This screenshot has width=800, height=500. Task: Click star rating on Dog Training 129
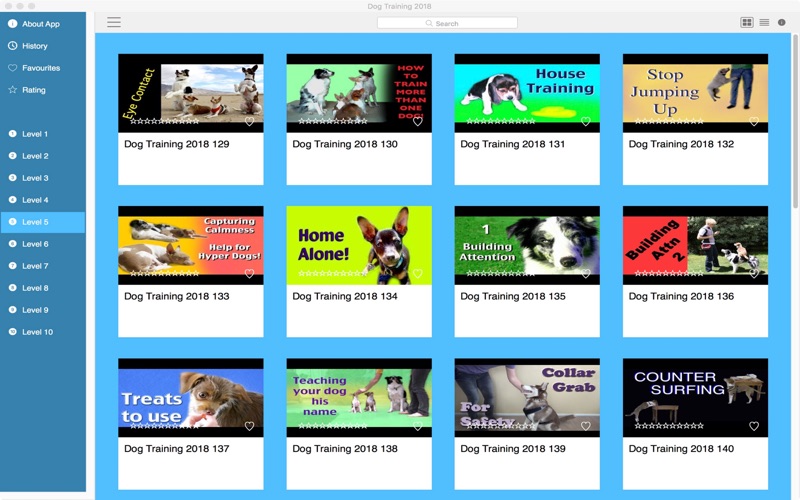[x=164, y=121]
